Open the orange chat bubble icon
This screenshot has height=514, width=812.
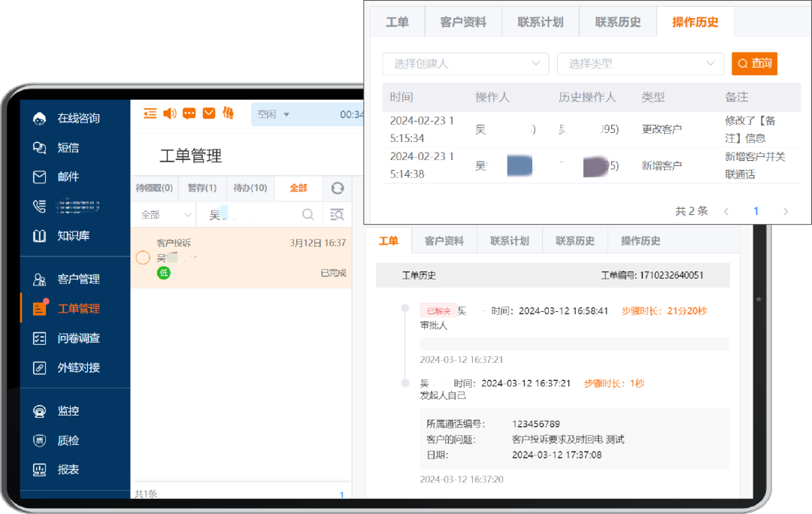pos(189,113)
